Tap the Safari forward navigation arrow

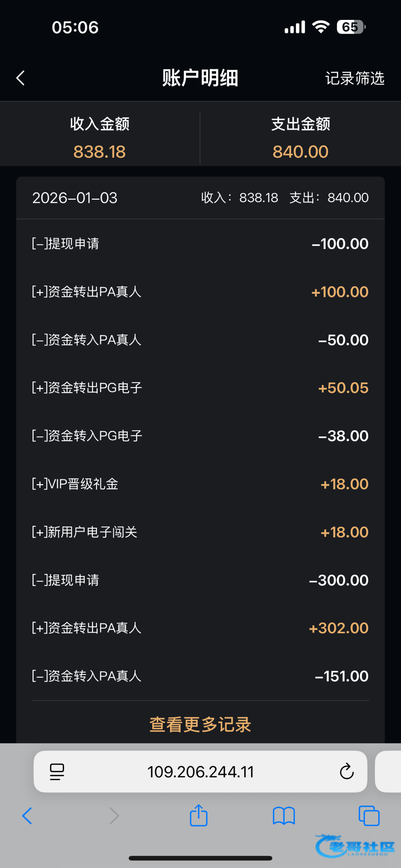tap(114, 816)
